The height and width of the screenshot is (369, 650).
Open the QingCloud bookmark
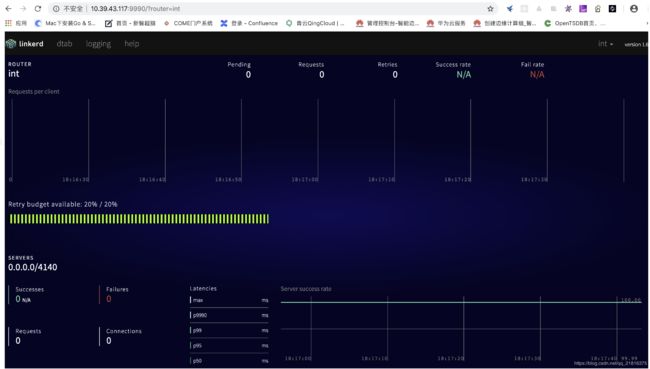(x=315, y=23)
